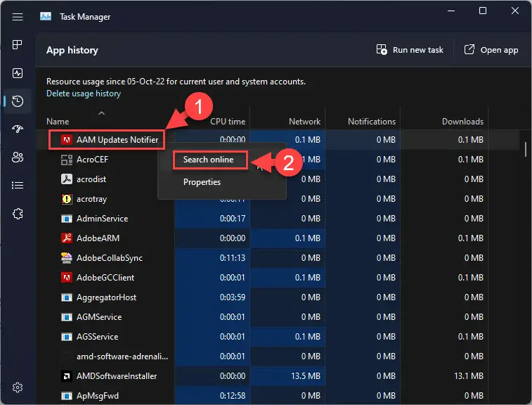532x405 pixels.
Task: Select the AdobeCollabSync row name
Action: pyautogui.click(x=109, y=258)
